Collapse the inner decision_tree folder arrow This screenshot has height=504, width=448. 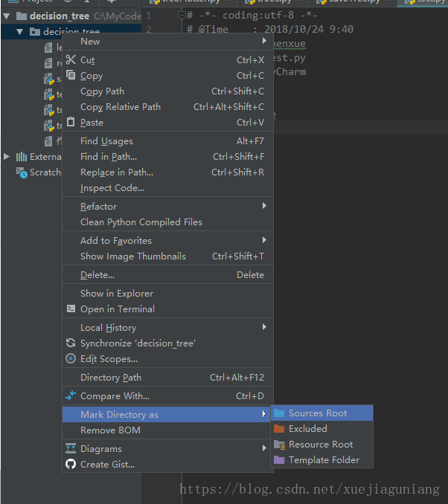point(20,31)
